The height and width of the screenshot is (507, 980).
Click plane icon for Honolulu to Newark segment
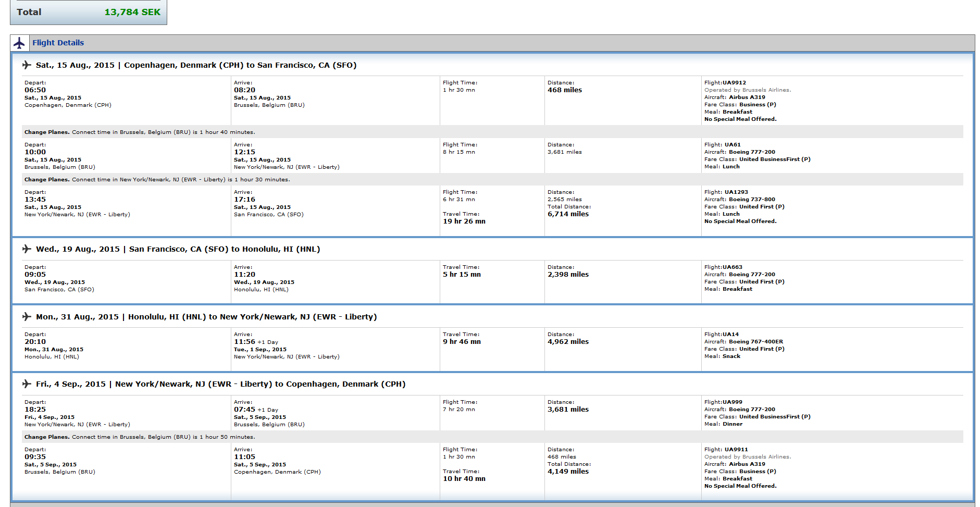pyautogui.click(x=27, y=317)
